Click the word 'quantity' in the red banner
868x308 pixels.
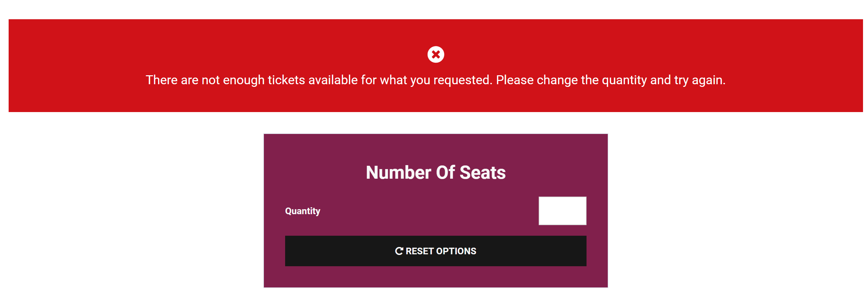click(x=624, y=80)
